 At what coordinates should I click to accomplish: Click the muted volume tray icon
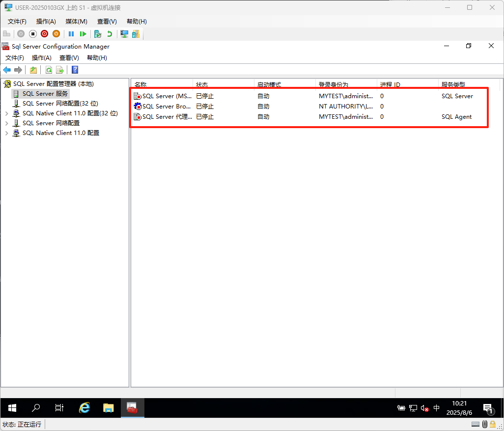424,408
